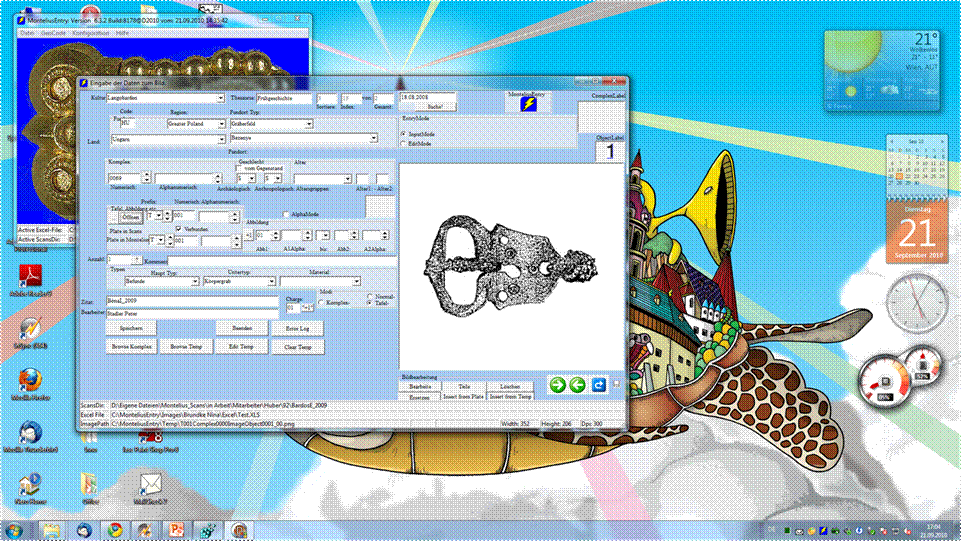Viewport: 961px width, 541px height.
Task: Click the Löschen image button
Action: click(510, 387)
